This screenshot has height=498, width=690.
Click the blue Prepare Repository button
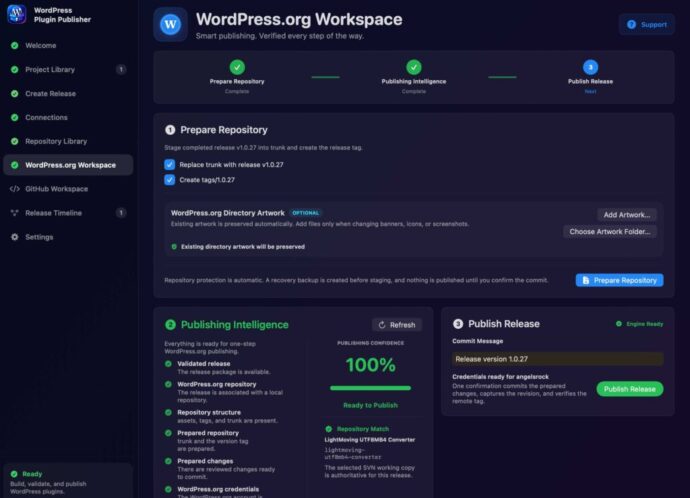(x=619, y=280)
